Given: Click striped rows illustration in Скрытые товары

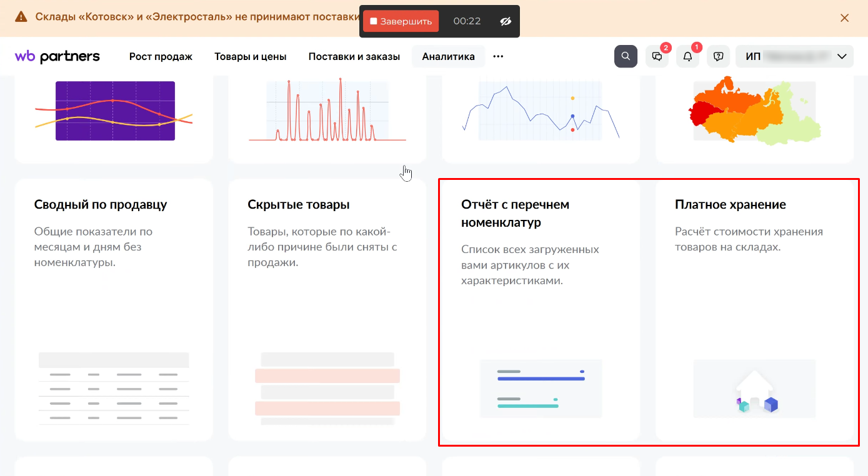Looking at the screenshot, I should click(x=327, y=389).
